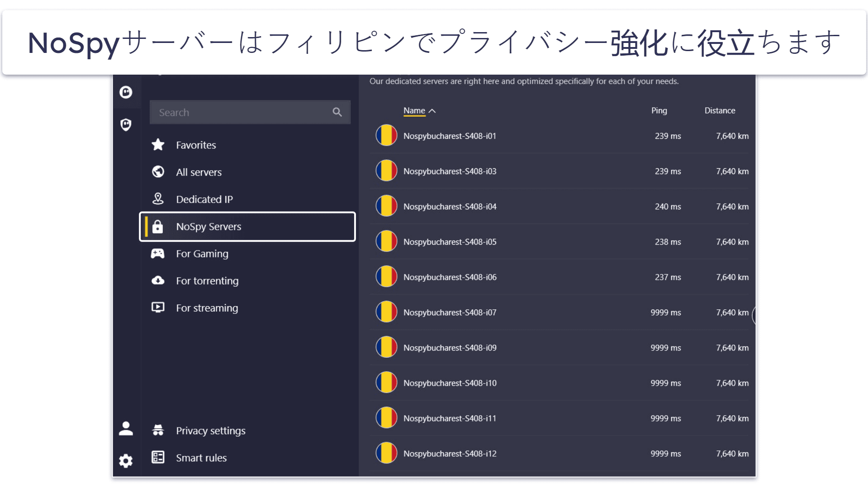Click the flag of Nospybucharest-S408-i05
The image size is (868, 488).
[x=386, y=241]
